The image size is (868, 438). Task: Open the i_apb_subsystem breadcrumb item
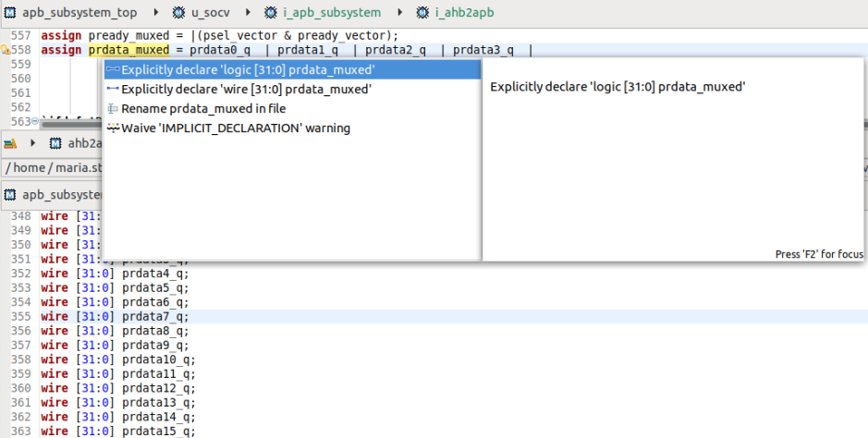(332, 12)
